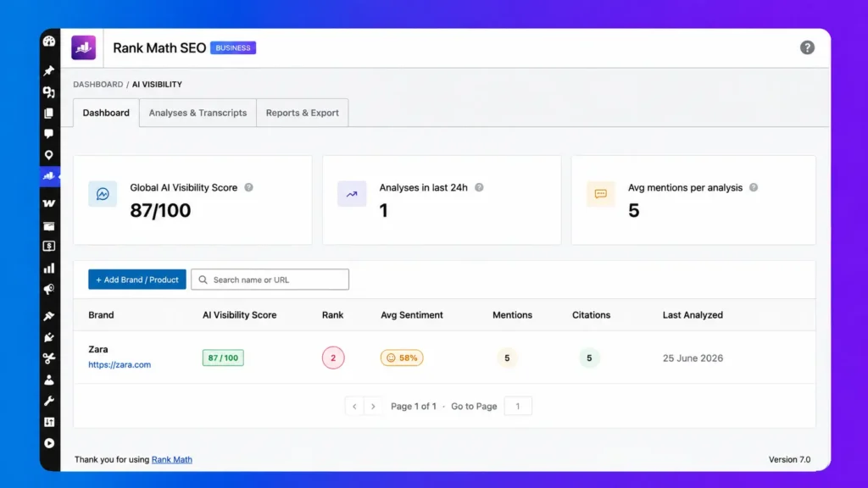
Task: Go to DASHBOARD breadcrumb
Action: [98, 84]
